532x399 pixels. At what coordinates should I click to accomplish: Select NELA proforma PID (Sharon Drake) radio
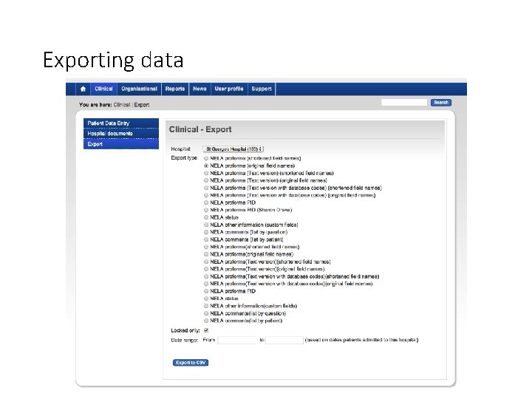pyautogui.click(x=206, y=210)
